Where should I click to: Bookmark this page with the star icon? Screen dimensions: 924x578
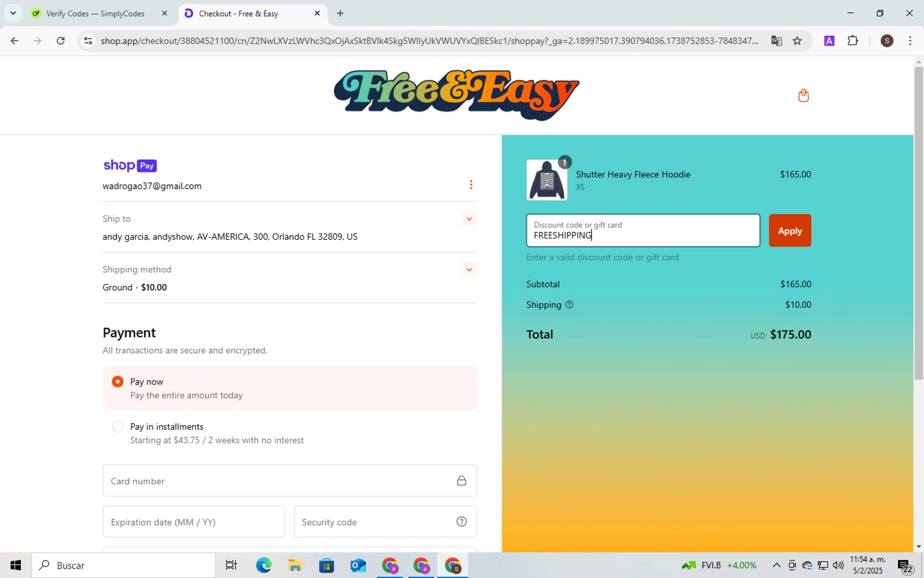(x=798, y=41)
